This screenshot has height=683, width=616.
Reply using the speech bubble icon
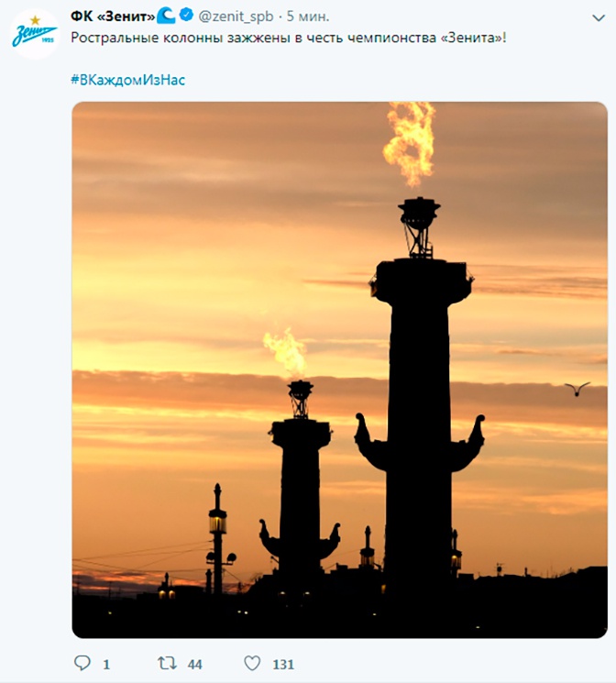point(82,663)
